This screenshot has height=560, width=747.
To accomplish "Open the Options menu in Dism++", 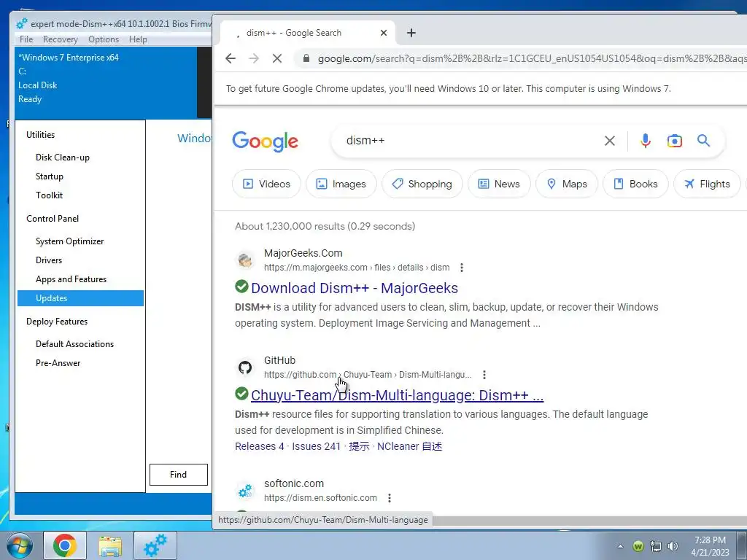I will (104, 39).
